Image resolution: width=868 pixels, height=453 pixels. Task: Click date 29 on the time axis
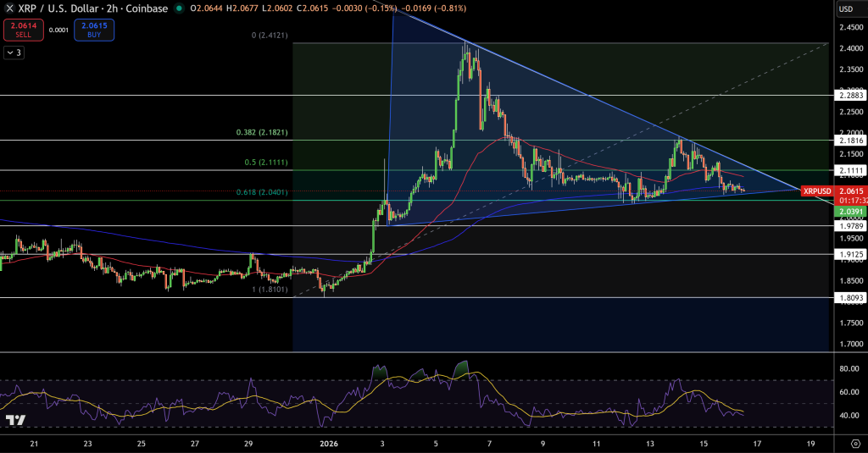coord(248,444)
